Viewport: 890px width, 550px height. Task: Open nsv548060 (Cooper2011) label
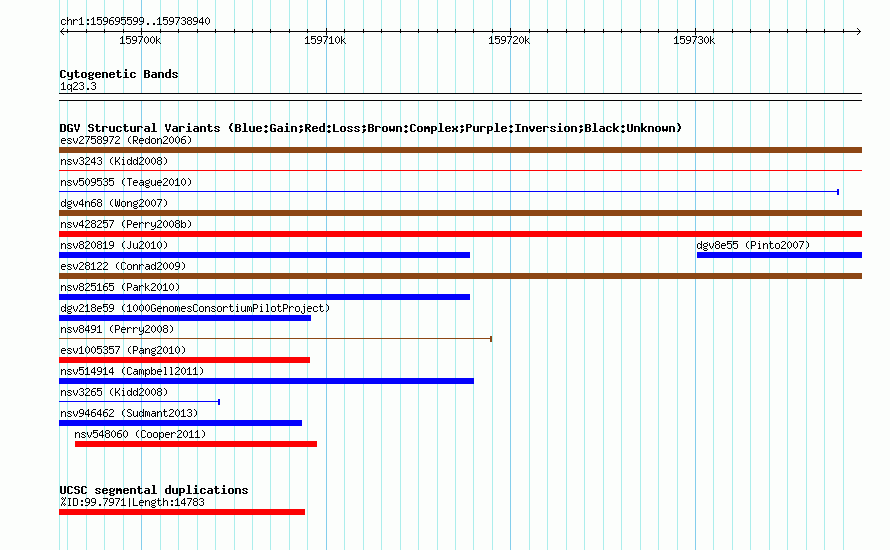tap(140, 434)
